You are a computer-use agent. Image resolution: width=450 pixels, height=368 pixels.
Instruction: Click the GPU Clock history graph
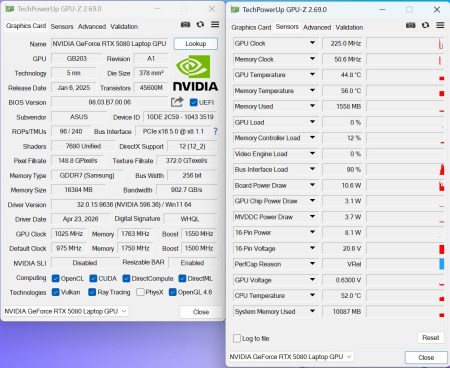[405, 43]
